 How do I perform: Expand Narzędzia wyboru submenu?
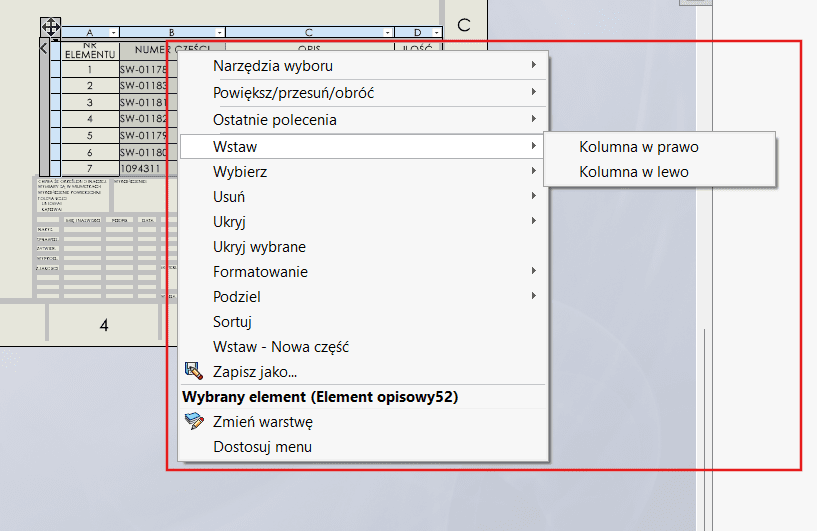[274, 66]
